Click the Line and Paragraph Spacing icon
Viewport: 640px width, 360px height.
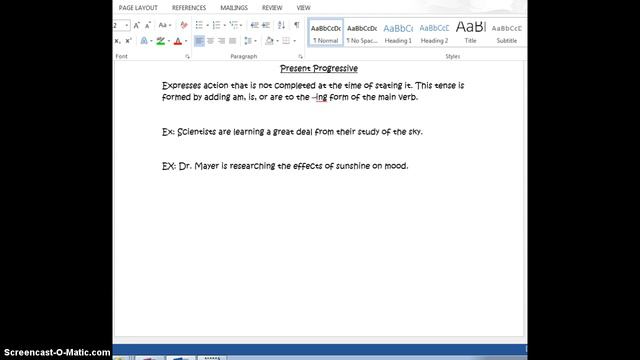(x=248, y=41)
